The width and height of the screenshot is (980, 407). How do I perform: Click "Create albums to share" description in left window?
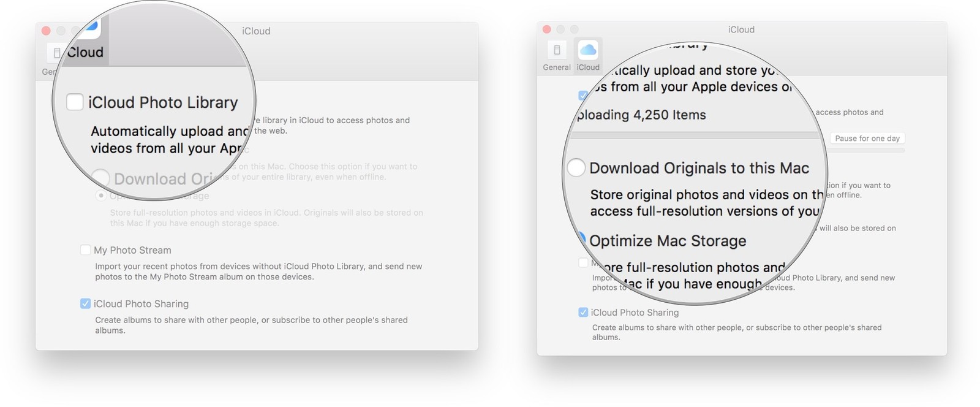251,325
